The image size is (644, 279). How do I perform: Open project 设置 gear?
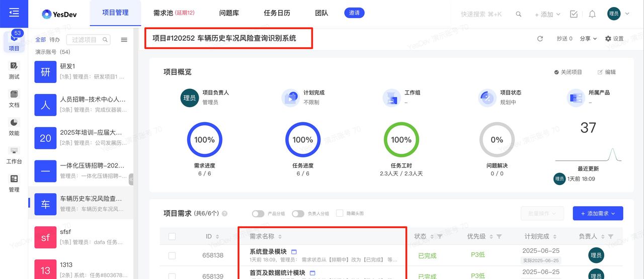614,39
